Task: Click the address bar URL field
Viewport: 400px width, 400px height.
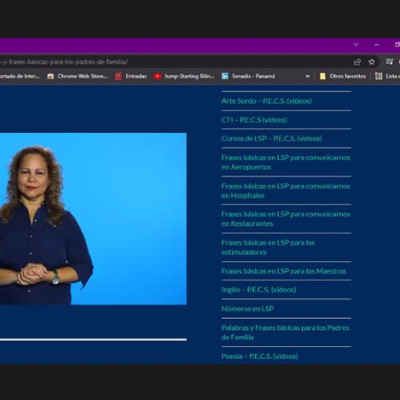Action: tap(173, 62)
